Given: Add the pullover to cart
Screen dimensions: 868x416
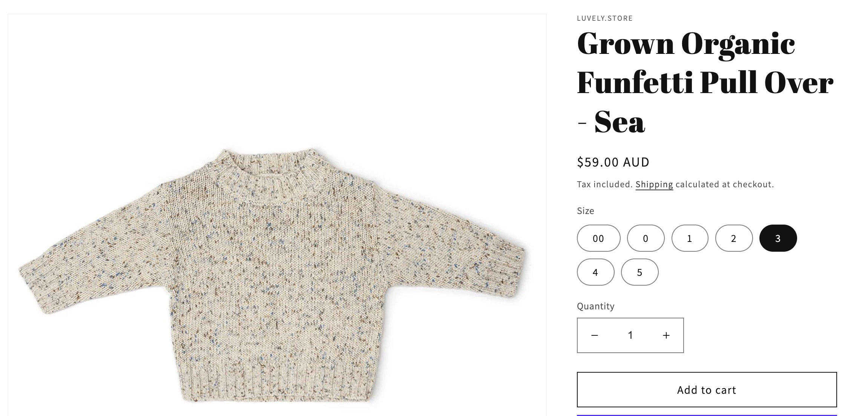Looking at the screenshot, I should tap(707, 390).
